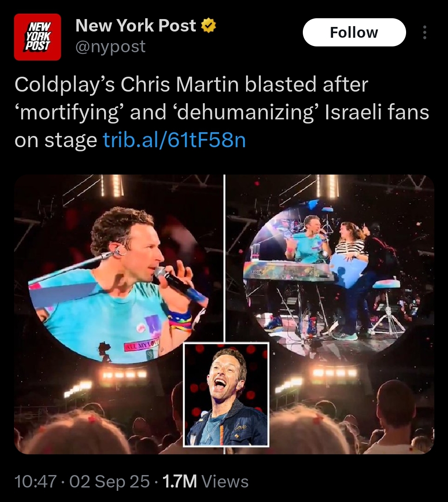
Task: Tap the Follow button
Action: coord(354,32)
